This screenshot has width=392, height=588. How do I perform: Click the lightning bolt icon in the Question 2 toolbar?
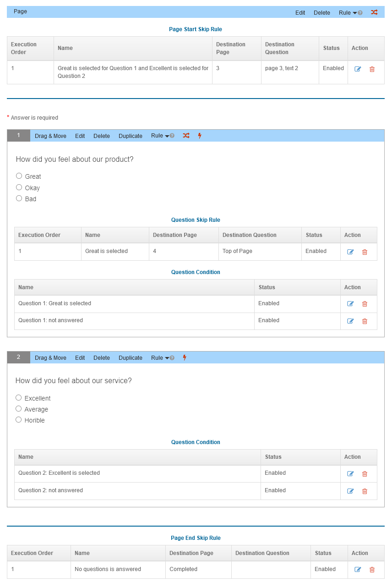tap(185, 357)
